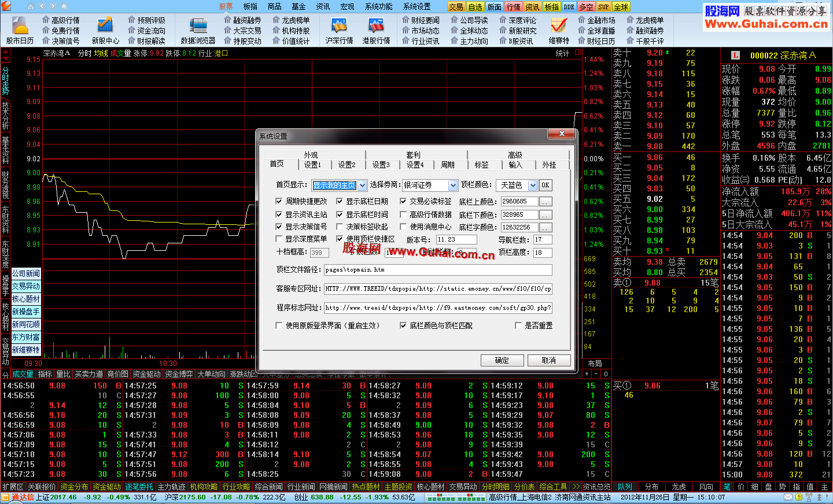Screen dimensions: 833x504
Task: Open the 系统功能 top menu
Action: (x=379, y=7)
